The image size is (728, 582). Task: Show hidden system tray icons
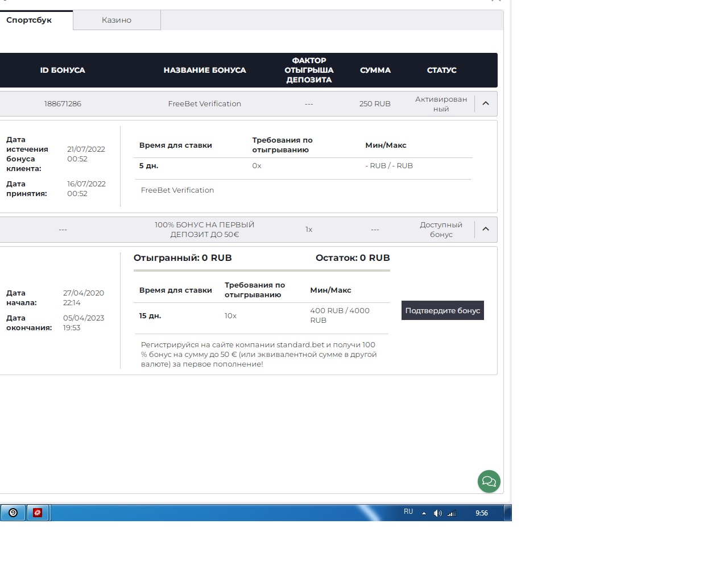point(424,513)
